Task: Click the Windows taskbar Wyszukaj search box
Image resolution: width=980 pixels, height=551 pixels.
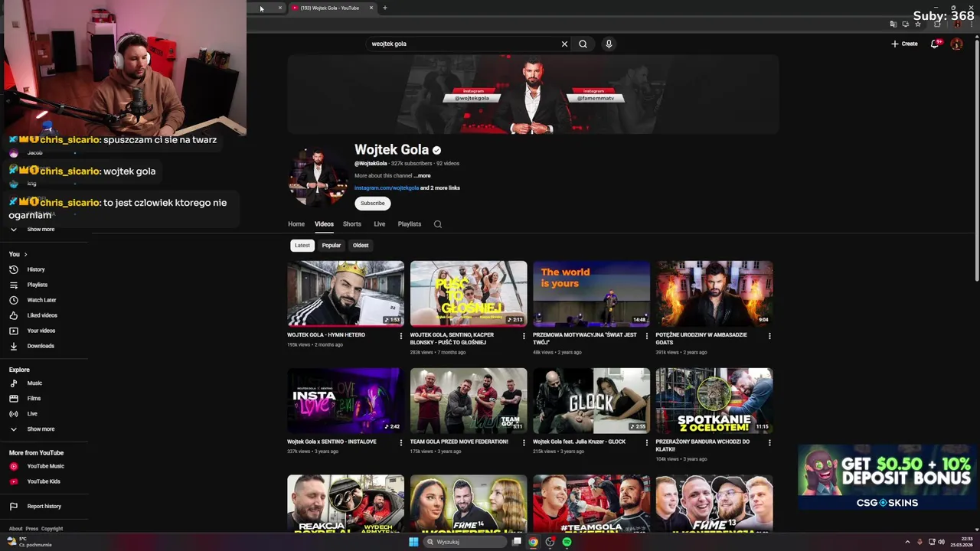Action: [x=465, y=542]
